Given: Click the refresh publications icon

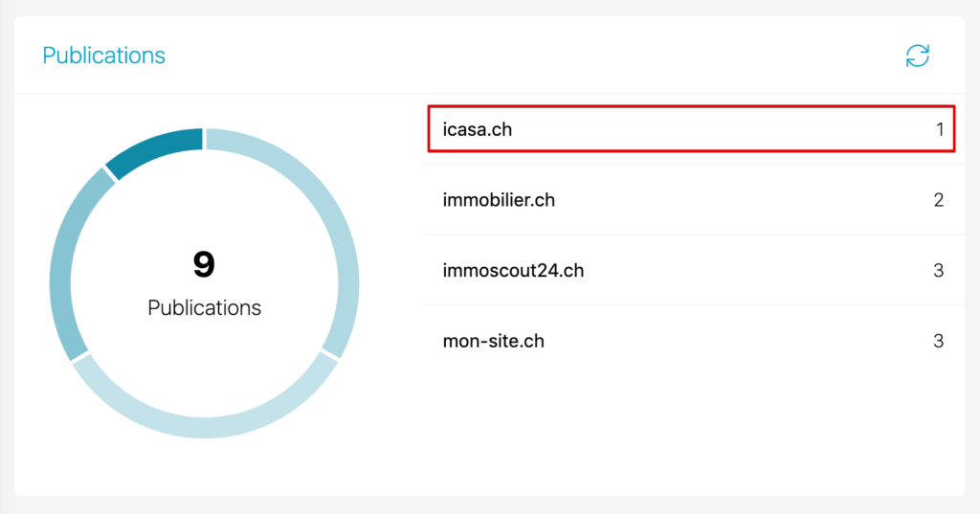Looking at the screenshot, I should [917, 56].
